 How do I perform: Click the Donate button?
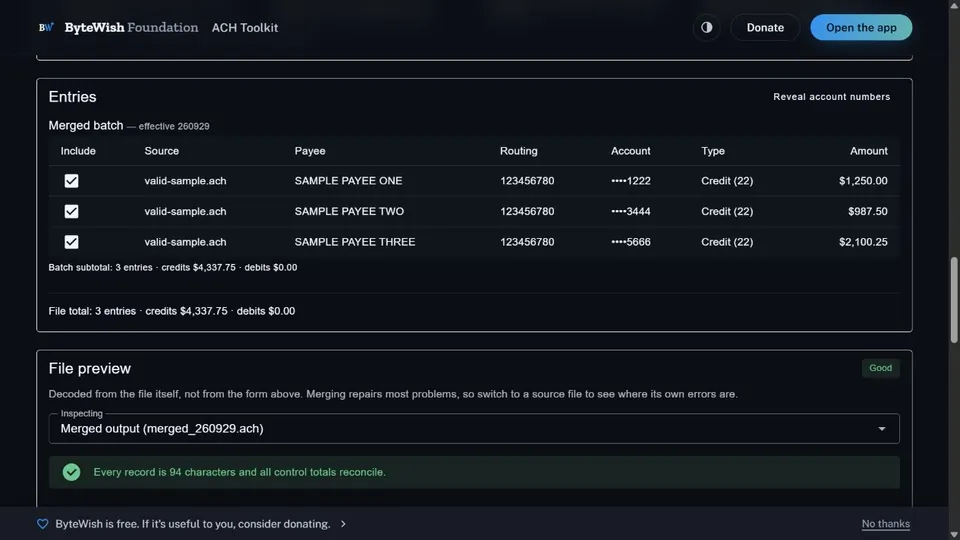click(x=765, y=28)
